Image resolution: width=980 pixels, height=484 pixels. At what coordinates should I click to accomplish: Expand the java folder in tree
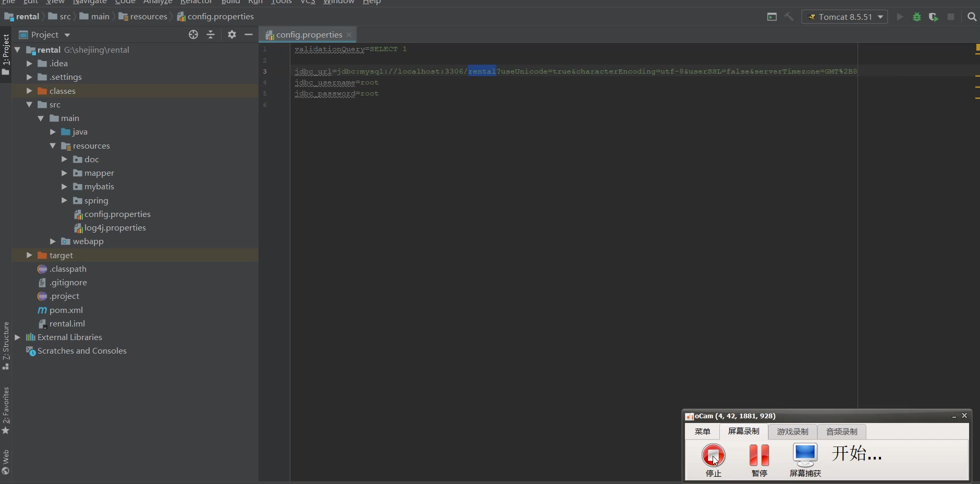coord(53,132)
